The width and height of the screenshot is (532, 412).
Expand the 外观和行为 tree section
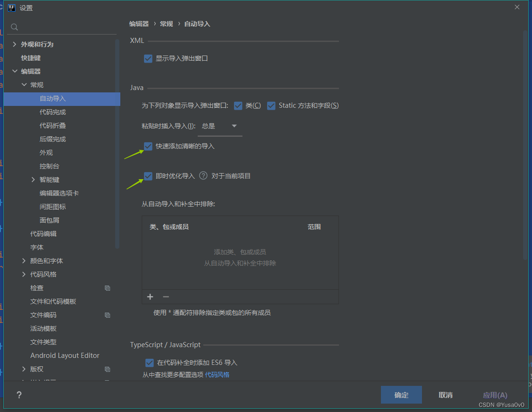point(14,44)
